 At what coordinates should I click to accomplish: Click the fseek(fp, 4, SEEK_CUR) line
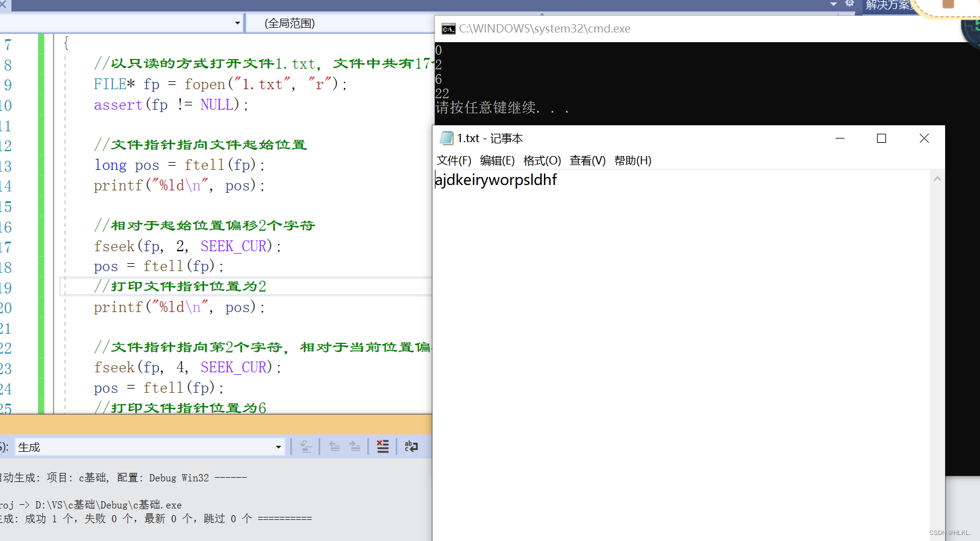[187, 367]
